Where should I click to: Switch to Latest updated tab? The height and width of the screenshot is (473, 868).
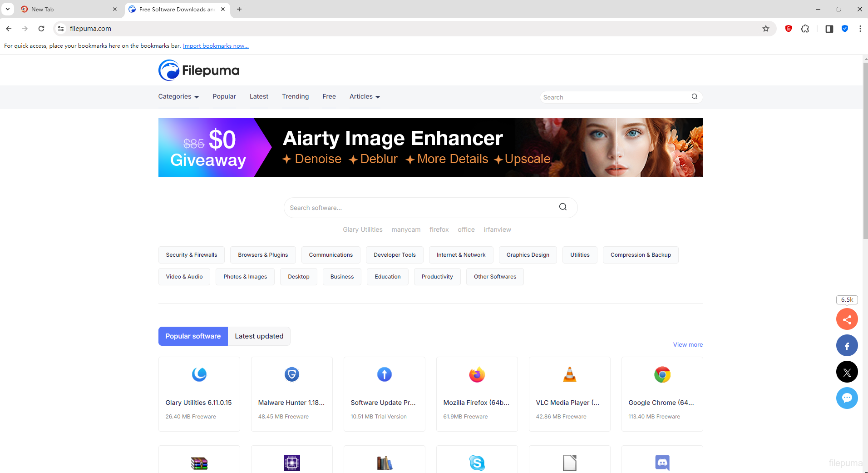coord(259,336)
